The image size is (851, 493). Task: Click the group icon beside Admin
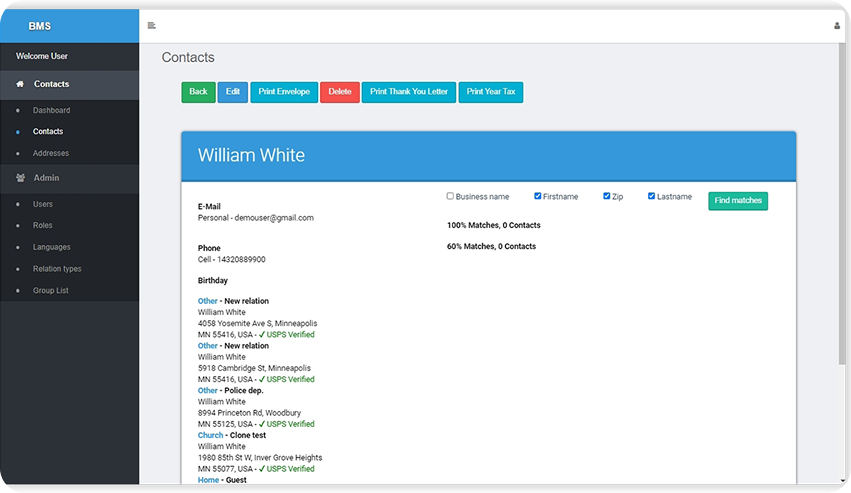pyautogui.click(x=20, y=178)
